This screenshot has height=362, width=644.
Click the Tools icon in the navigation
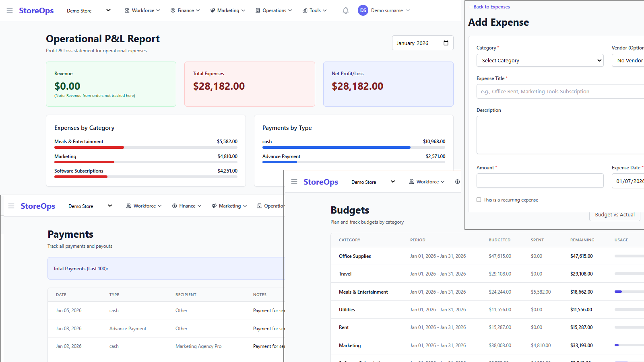pos(305,10)
